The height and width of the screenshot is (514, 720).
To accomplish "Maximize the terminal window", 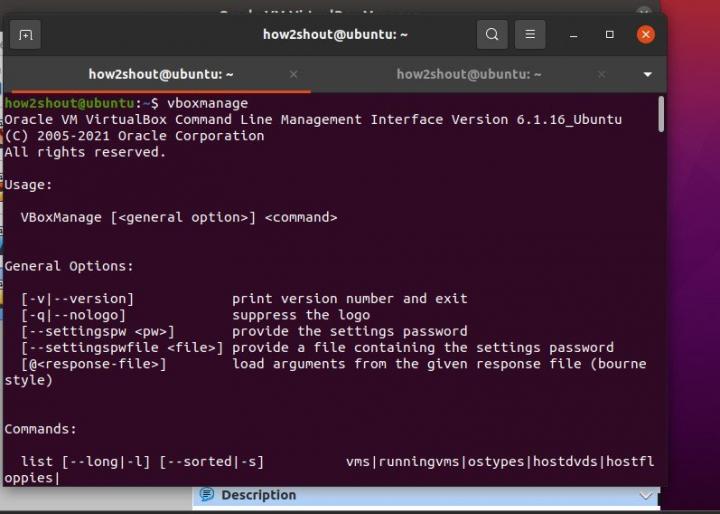I will pyautogui.click(x=609, y=34).
